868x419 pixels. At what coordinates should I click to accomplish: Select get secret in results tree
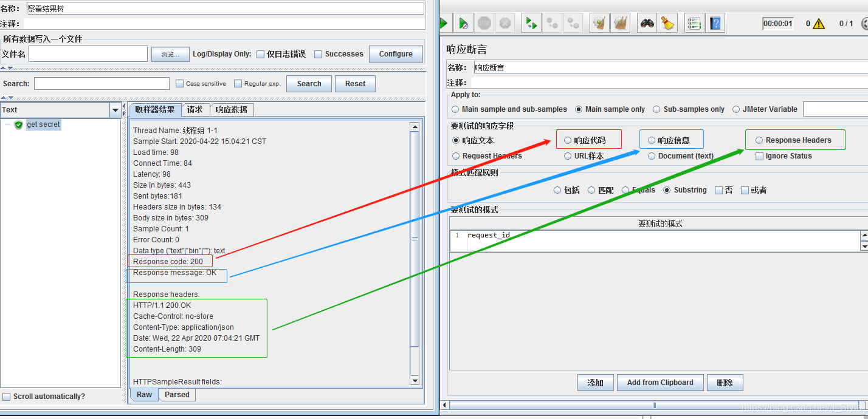pos(43,124)
